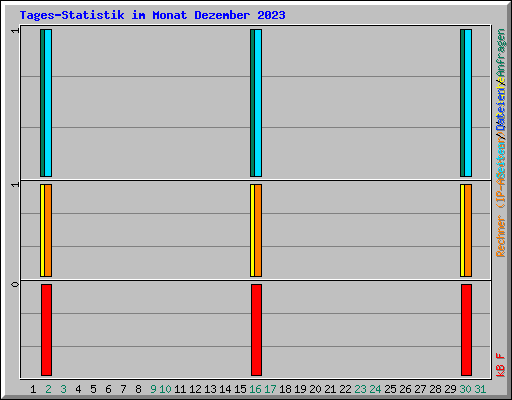Screen dimensions: 512x400
Task: Click the y-axis value "0" of the red kB panel
Action: tap(15, 284)
